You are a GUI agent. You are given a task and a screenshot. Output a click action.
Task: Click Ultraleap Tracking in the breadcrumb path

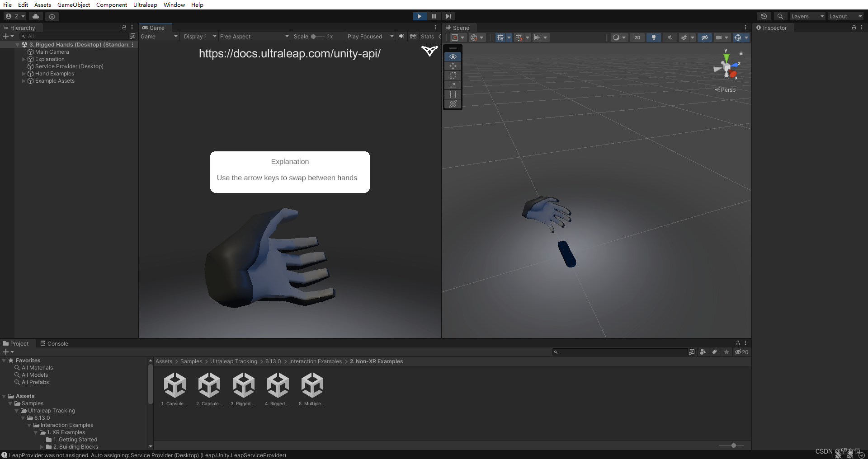click(x=234, y=361)
